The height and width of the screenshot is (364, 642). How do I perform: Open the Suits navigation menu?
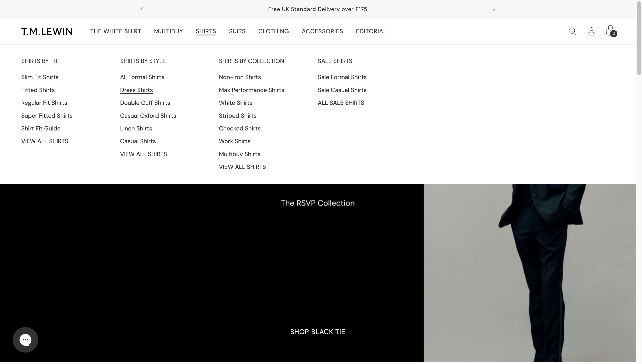tap(237, 31)
